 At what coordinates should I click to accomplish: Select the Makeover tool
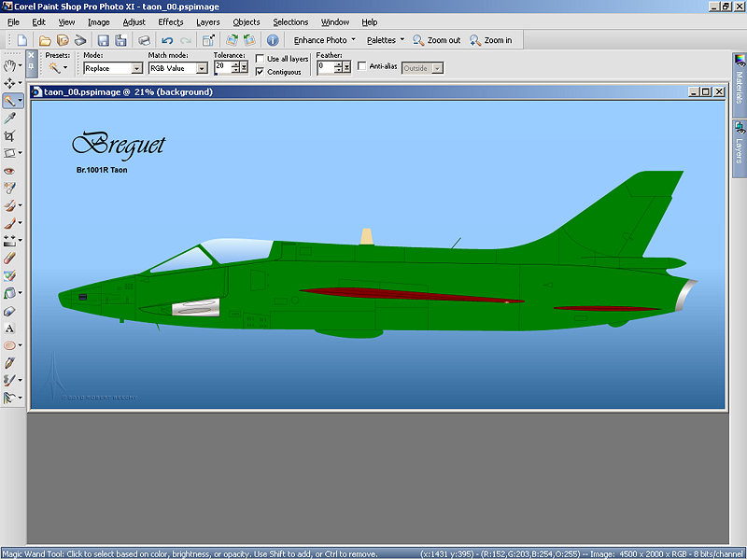point(9,189)
